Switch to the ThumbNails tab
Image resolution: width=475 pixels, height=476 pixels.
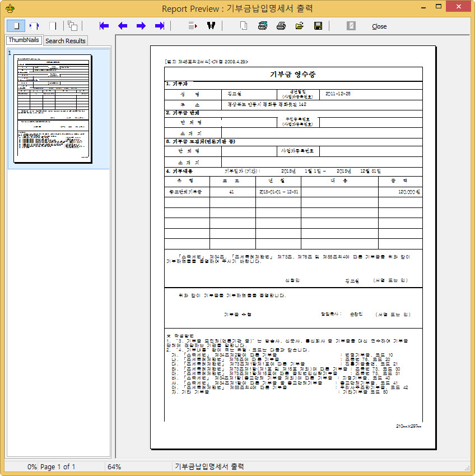click(24, 40)
